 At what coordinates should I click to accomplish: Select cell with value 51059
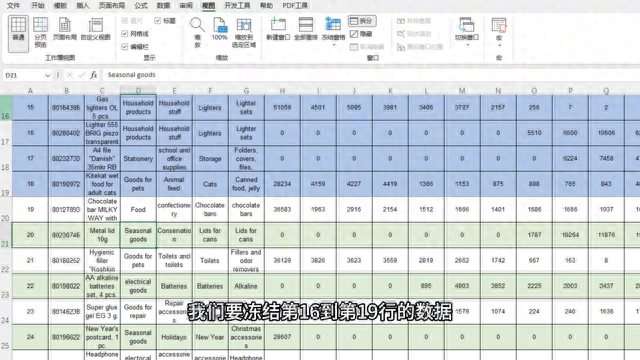point(282,108)
